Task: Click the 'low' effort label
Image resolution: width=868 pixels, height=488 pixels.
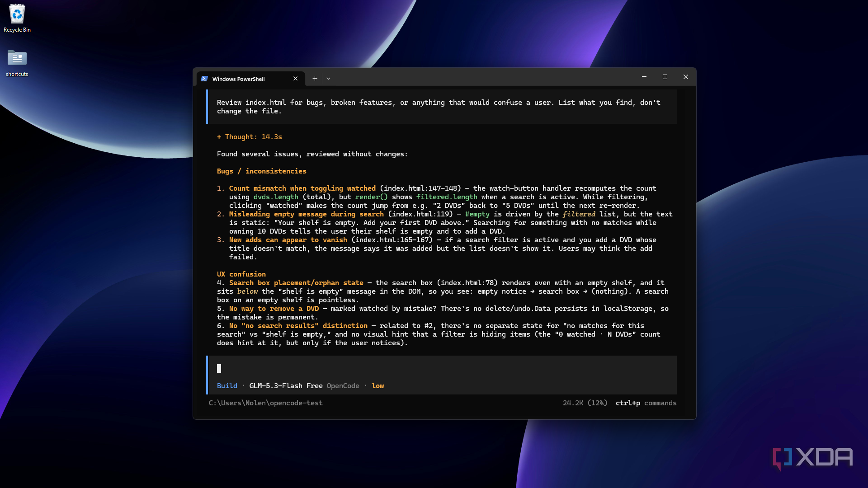Action: [x=378, y=386]
